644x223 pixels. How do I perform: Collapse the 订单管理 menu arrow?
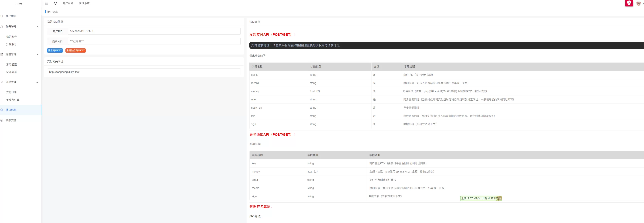pyautogui.click(x=37, y=82)
